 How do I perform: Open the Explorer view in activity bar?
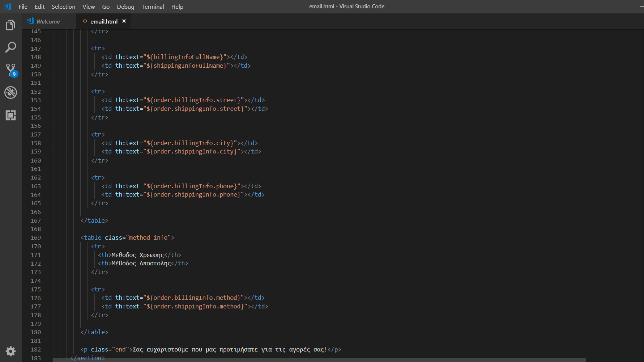coord(10,25)
